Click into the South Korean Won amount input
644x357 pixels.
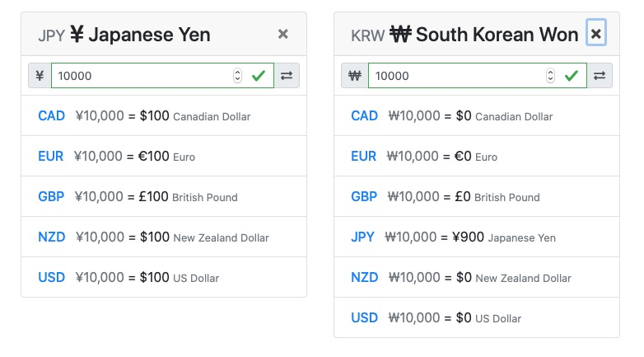(x=478, y=76)
